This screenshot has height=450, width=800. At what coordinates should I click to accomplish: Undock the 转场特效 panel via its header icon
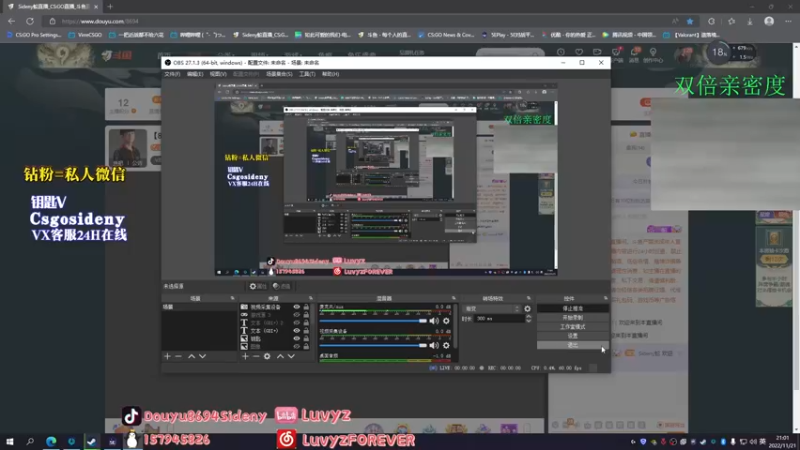[529, 298]
